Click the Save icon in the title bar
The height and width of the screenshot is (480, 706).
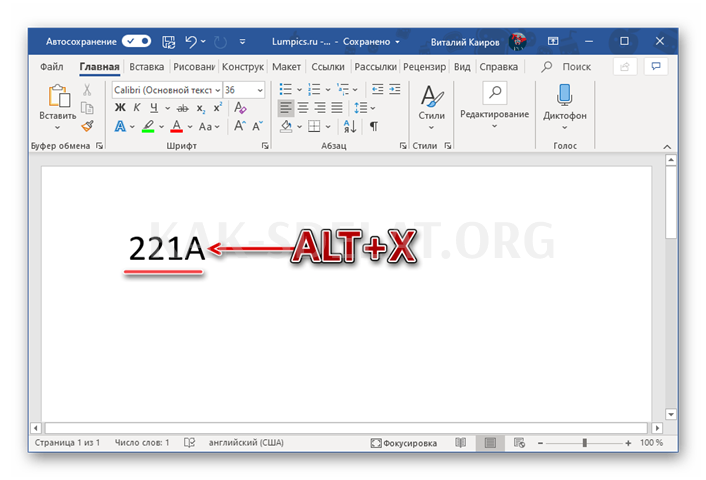(x=169, y=42)
